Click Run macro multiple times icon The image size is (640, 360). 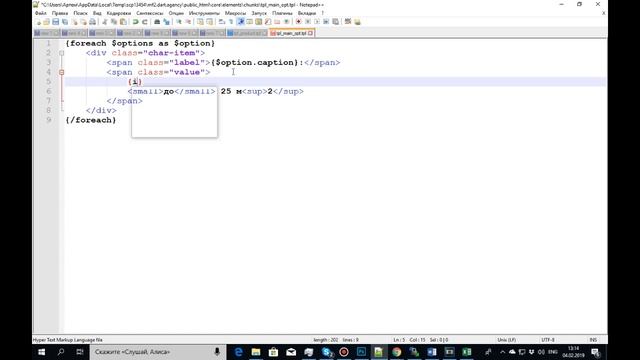tap(326, 22)
